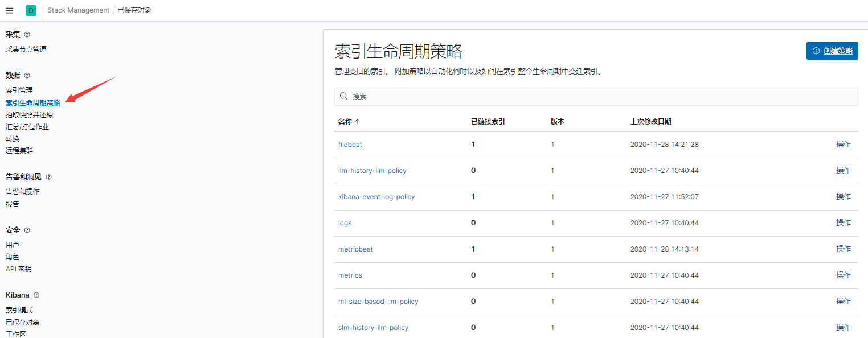Open the ilm-history-ilm-policy policy
Image resolution: width=868 pixels, height=338 pixels.
372,171
